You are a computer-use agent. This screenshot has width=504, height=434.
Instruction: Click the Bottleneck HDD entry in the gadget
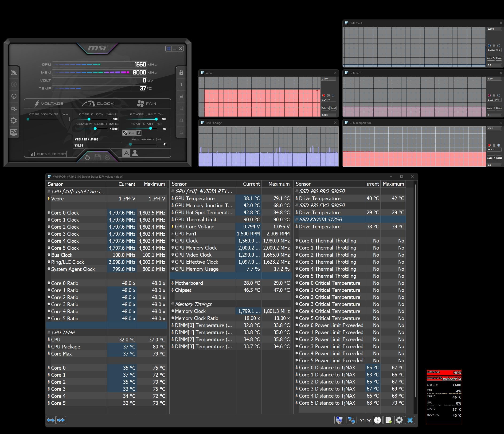click(x=444, y=373)
